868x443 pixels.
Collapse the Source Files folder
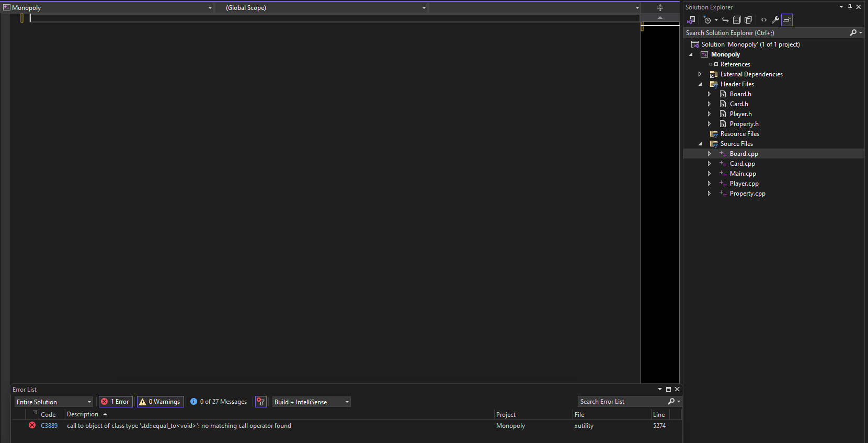(700, 144)
